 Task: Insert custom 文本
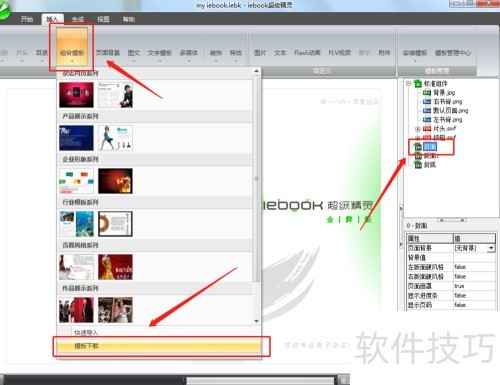click(280, 53)
